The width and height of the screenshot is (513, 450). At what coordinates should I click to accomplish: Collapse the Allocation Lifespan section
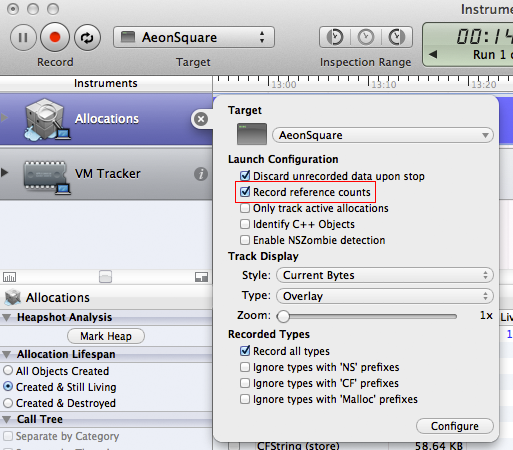point(6,354)
